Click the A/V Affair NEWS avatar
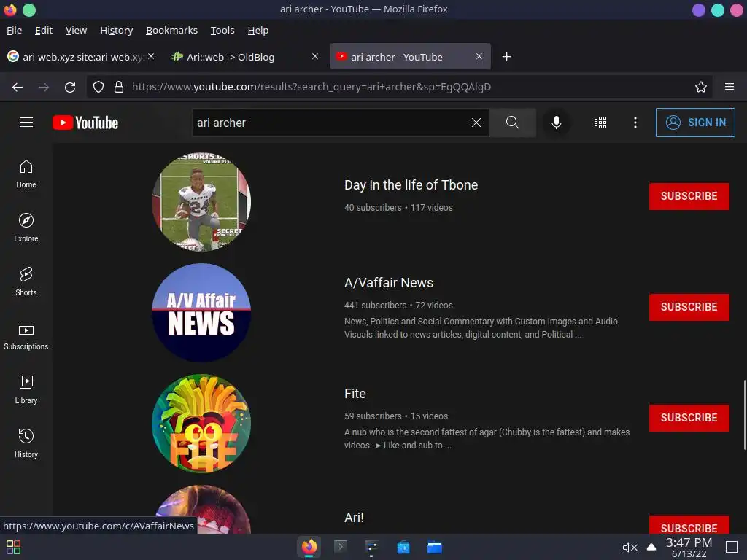 pyautogui.click(x=201, y=312)
